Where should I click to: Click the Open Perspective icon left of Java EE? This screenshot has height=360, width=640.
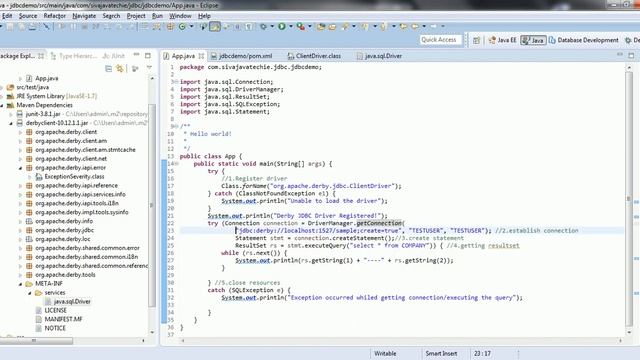point(476,40)
